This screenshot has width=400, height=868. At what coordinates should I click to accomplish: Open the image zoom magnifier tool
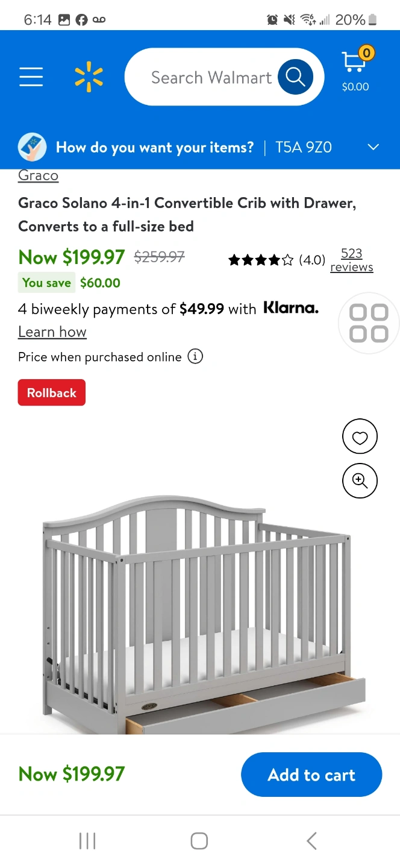(360, 480)
